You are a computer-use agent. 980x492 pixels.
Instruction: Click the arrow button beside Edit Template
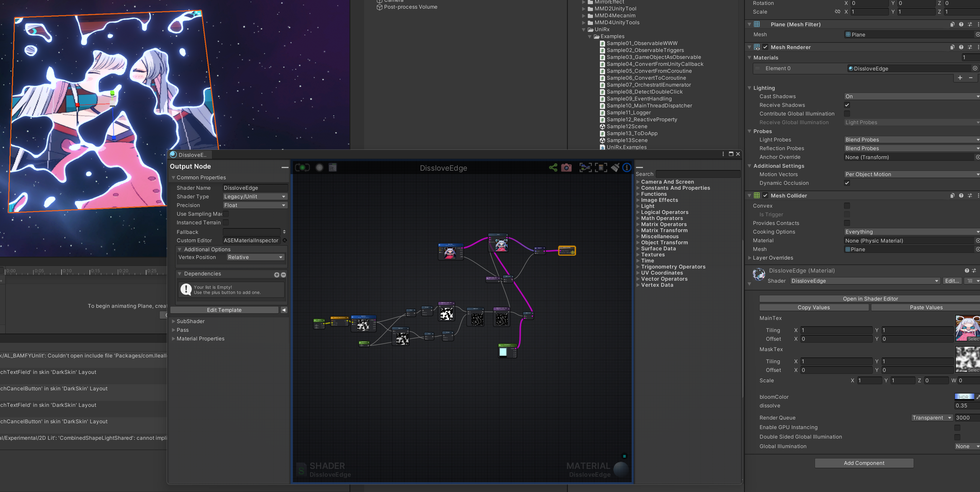click(284, 310)
